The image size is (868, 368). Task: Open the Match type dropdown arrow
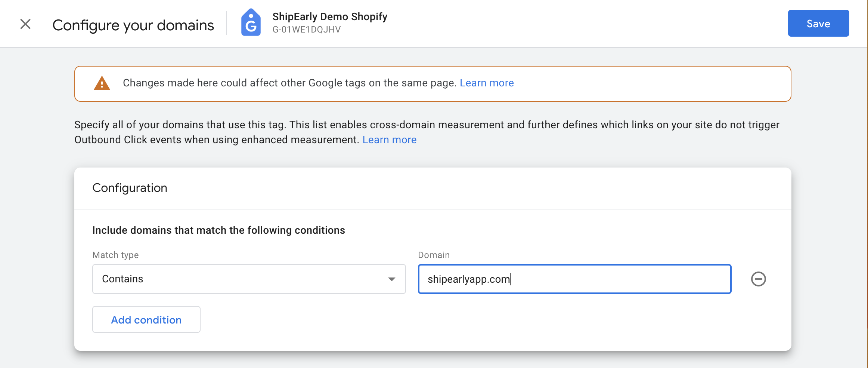[391, 279]
